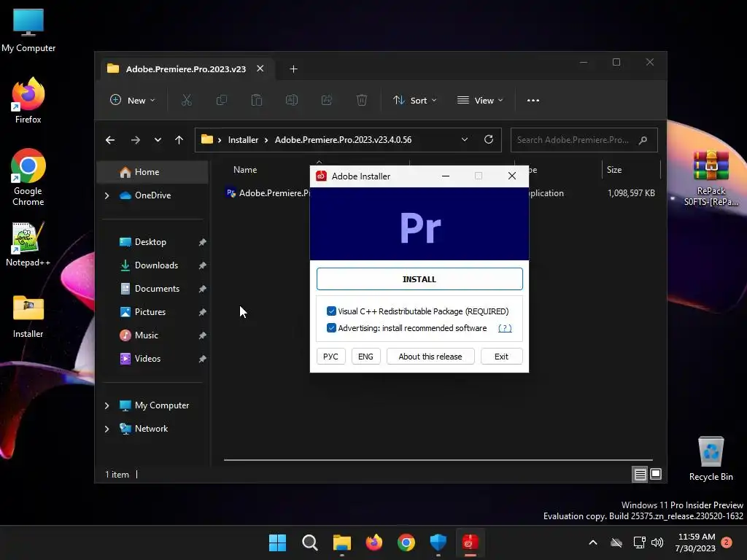Image resolution: width=747 pixels, height=560 pixels.
Task: Open the (?) advertising help link
Action: [x=505, y=328]
